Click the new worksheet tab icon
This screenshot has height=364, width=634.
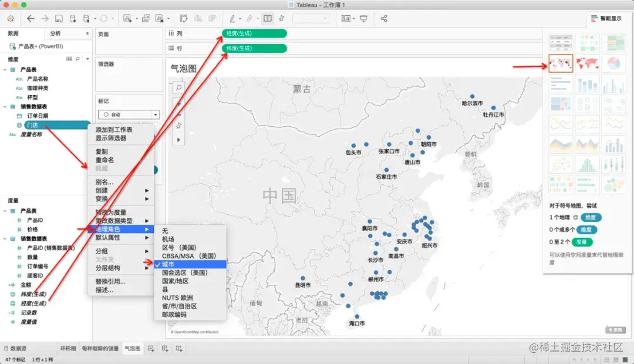151,349
